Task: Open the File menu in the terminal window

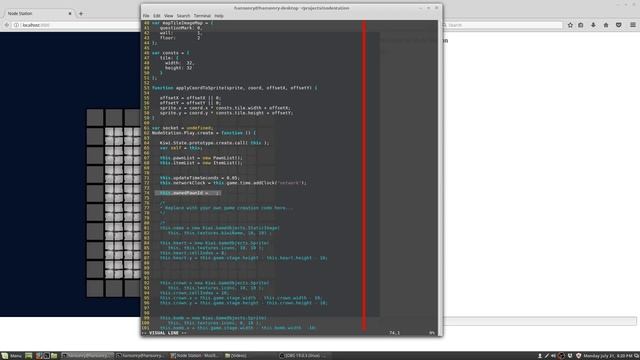Action: click(146, 16)
